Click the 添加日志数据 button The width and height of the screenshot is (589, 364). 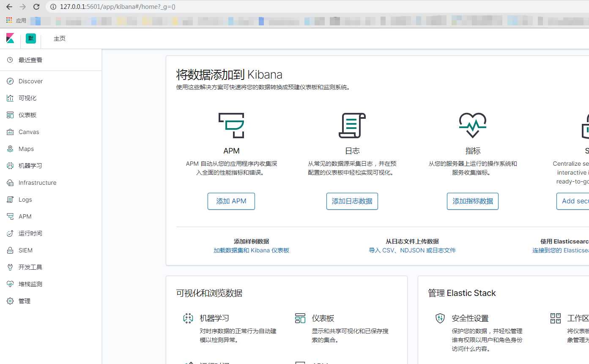[x=352, y=201]
